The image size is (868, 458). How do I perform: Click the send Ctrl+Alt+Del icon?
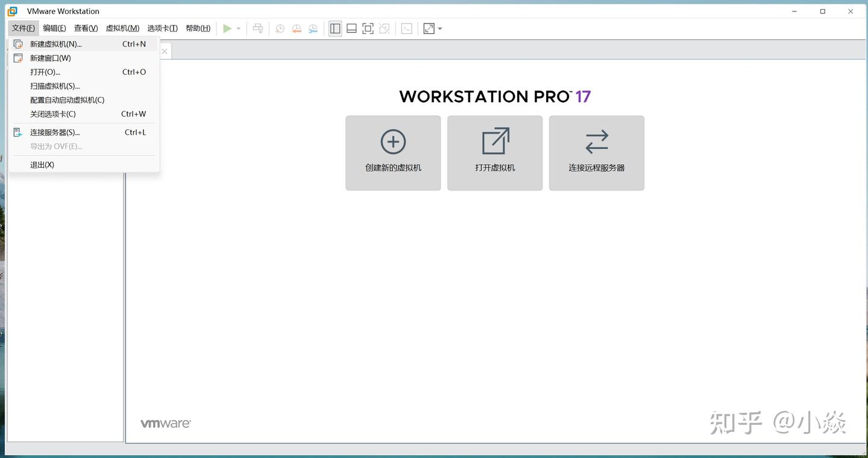point(257,28)
